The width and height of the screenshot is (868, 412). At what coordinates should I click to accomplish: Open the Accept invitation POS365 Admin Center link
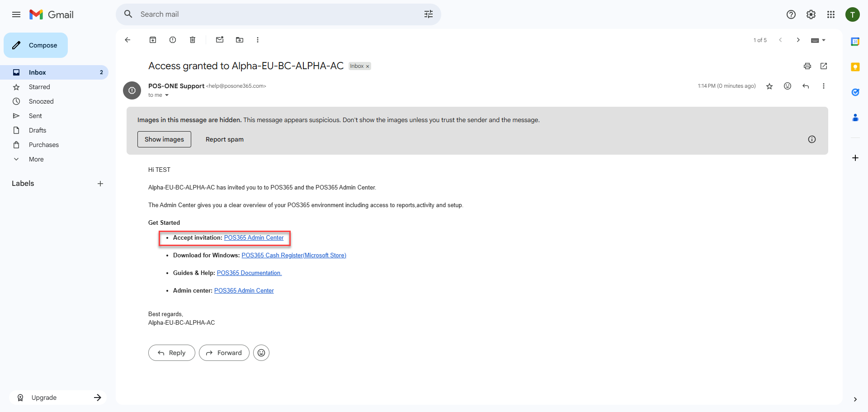[254, 238]
